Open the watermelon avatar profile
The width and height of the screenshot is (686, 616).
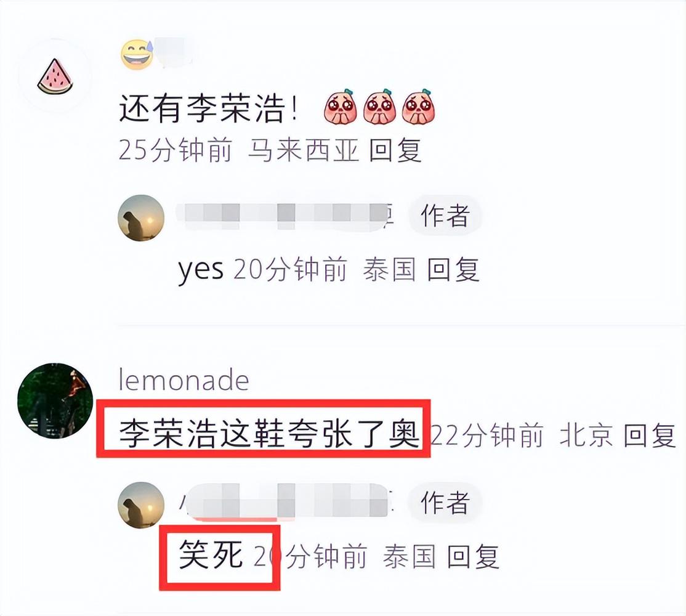coord(55,76)
